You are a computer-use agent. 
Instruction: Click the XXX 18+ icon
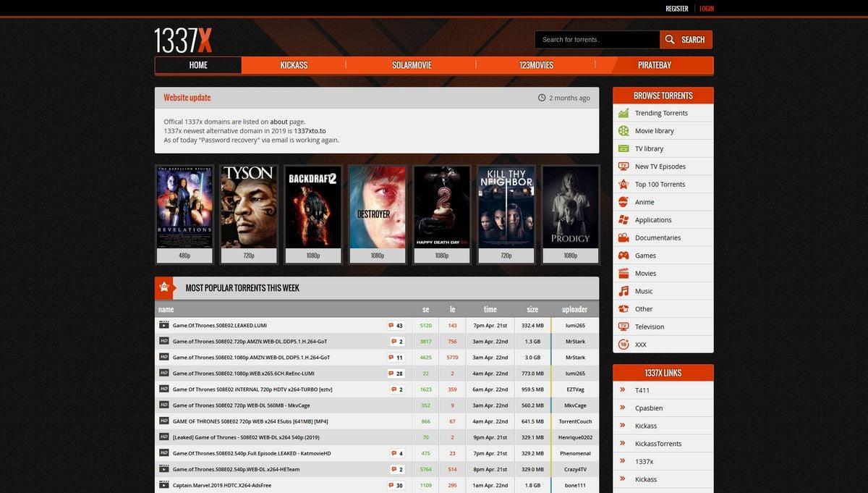coord(623,345)
